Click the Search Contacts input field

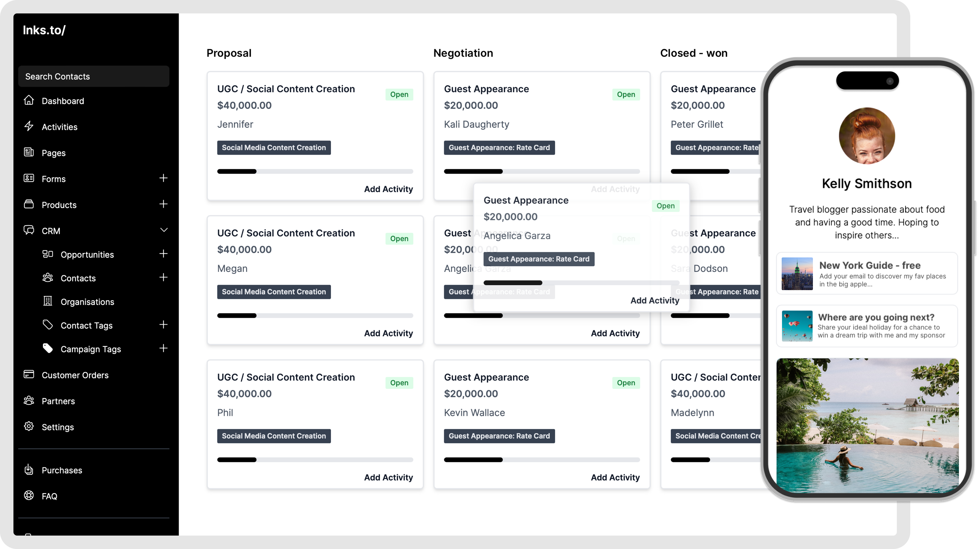(94, 76)
